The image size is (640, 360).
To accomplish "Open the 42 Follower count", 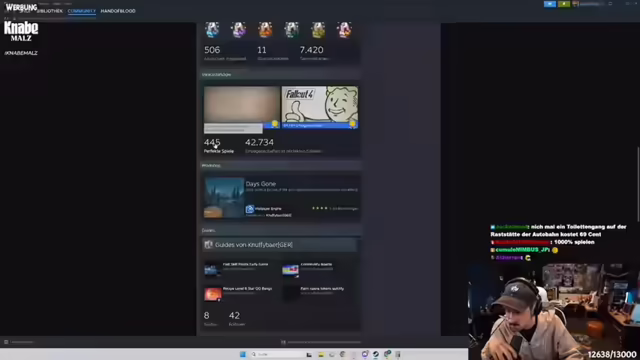I will coord(234,316).
